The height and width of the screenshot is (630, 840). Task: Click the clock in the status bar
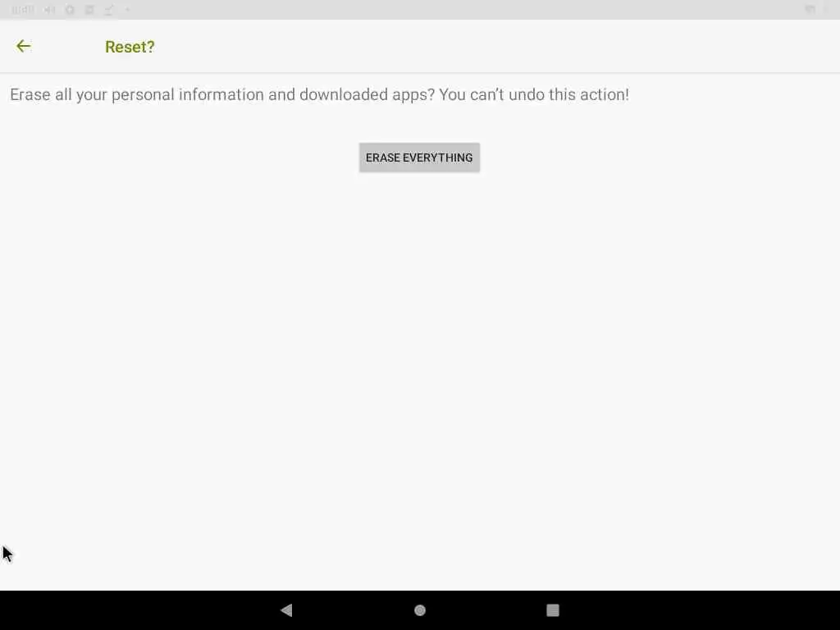tap(22, 10)
